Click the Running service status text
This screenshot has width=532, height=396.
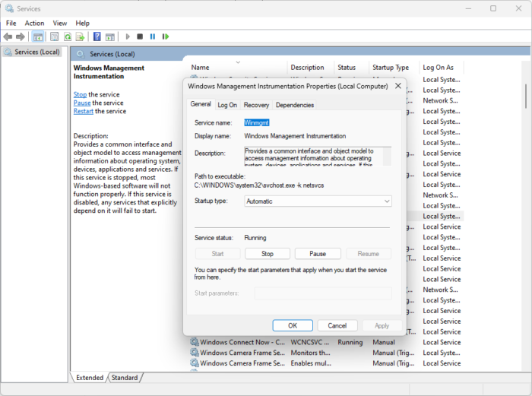[x=255, y=238]
